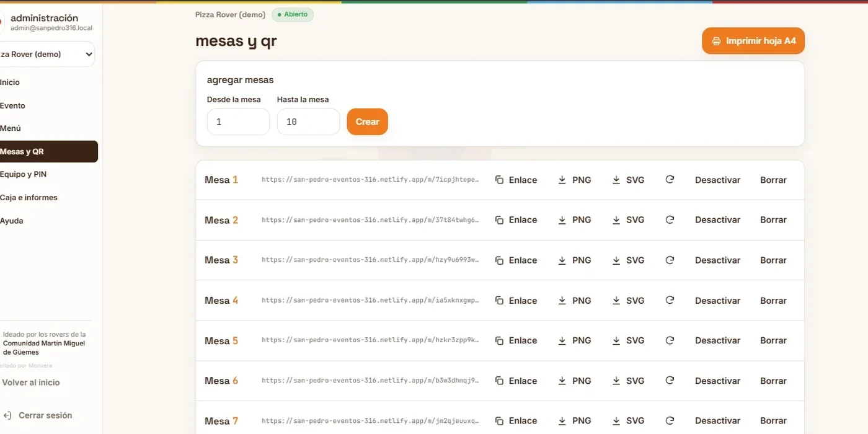Screen dimensions: 868x434
Task: Deactivate Mesa 3
Action: 717,260
